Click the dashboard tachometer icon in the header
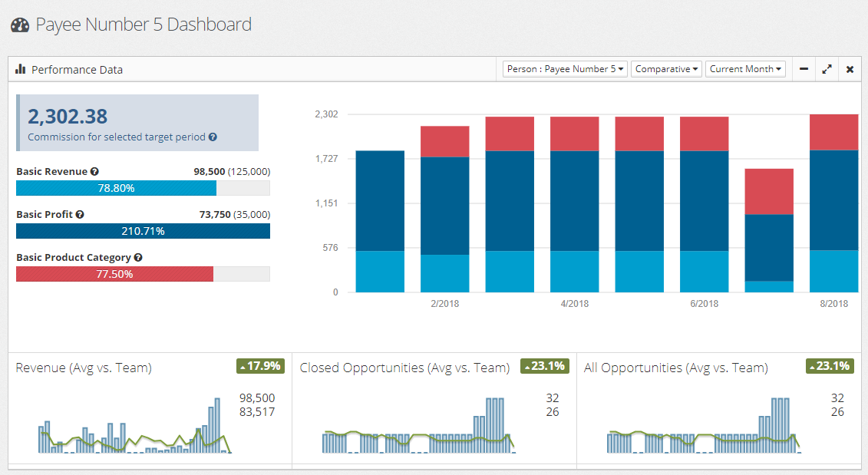This screenshot has width=868, height=475. click(19, 24)
